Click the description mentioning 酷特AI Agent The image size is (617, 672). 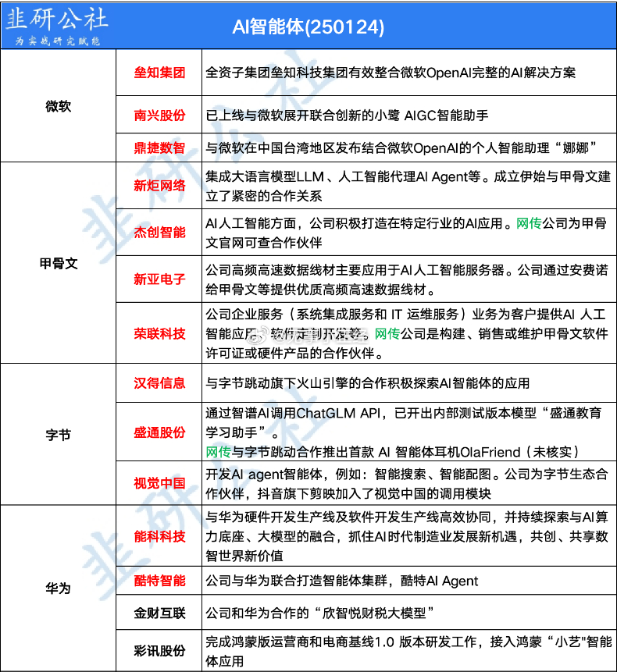click(341, 581)
